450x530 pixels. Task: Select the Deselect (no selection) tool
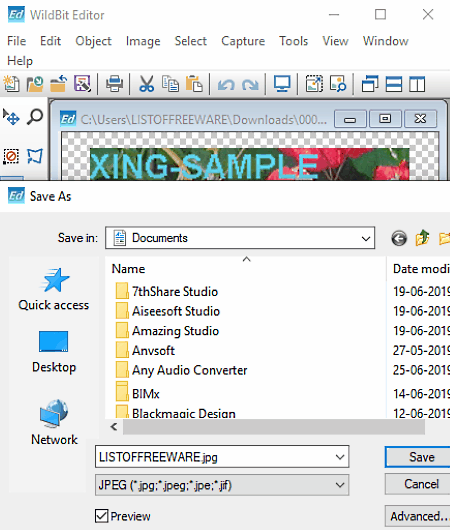(x=11, y=156)
